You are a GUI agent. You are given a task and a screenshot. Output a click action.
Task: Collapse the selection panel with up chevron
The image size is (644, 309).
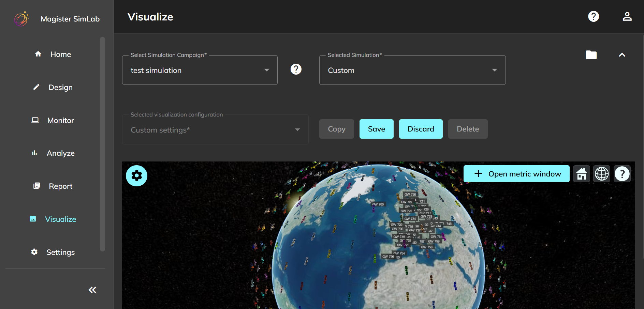[622, 55]
